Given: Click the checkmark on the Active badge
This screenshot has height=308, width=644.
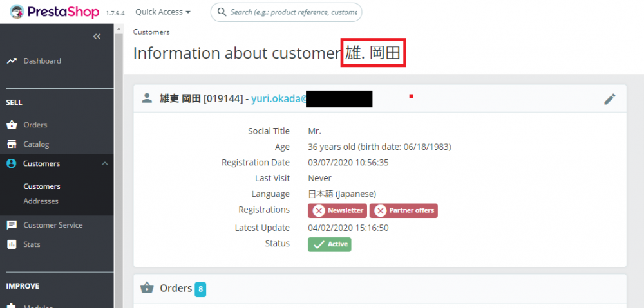Looking at the screenshot, I should (x=319, y=245).
